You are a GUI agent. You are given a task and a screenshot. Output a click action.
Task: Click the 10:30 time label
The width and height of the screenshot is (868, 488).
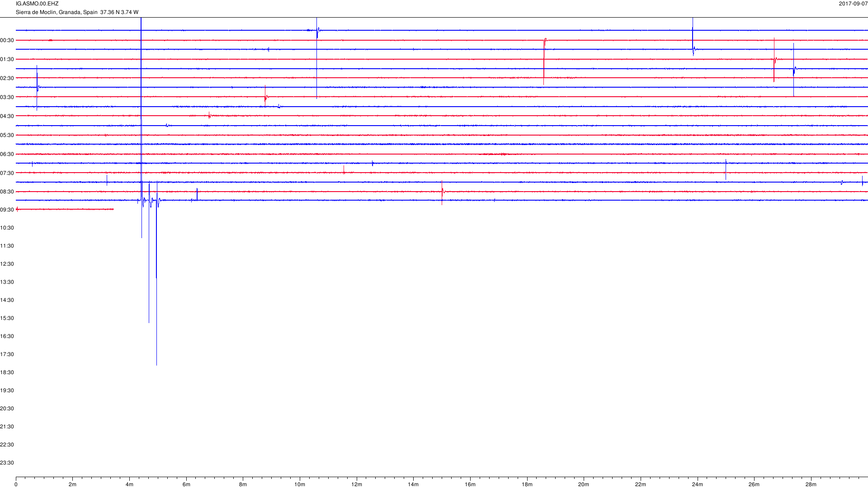click(7, 228)
